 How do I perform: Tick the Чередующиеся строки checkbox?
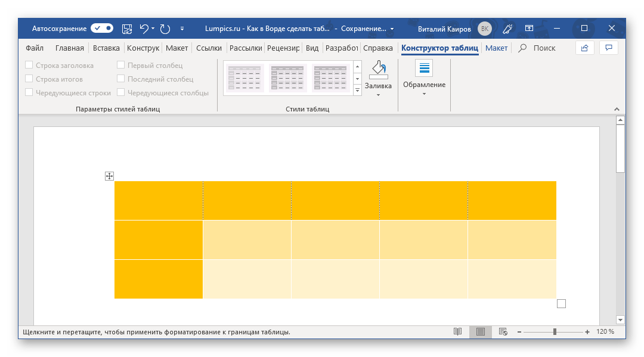(x=29, y=92)
